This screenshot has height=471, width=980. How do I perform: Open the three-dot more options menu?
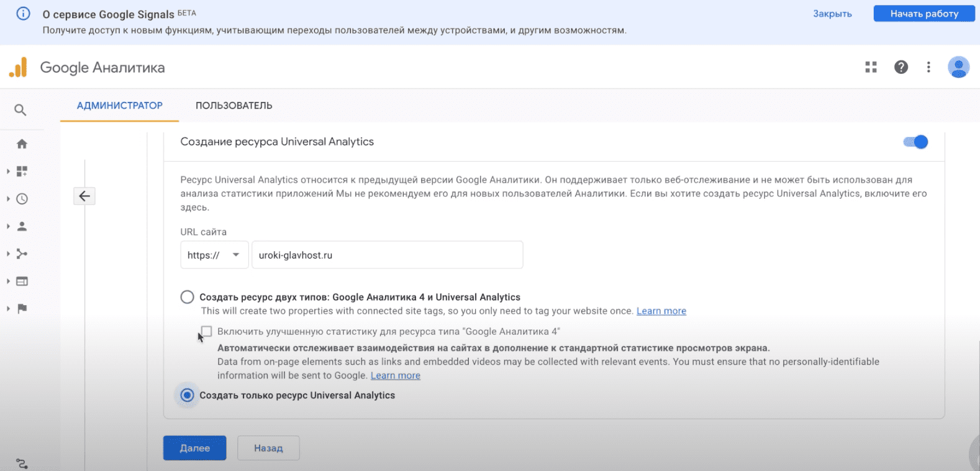928,67
